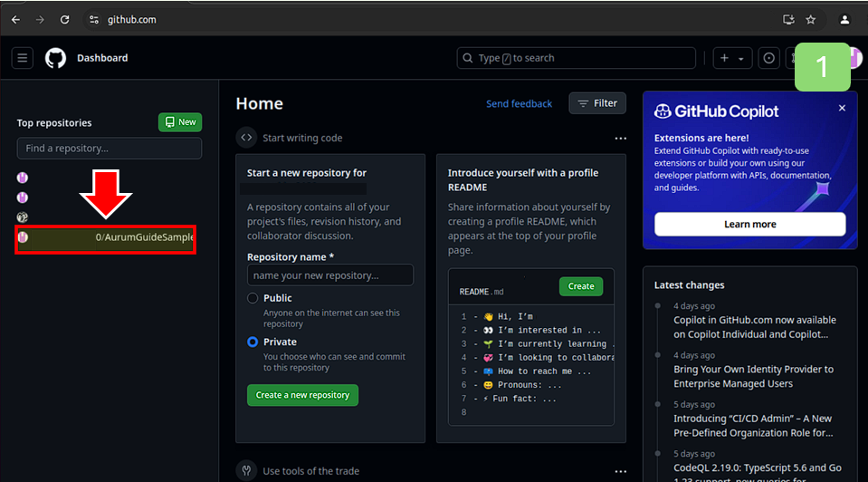
Task: Open the browser profile icon
Action: [844, 19]
